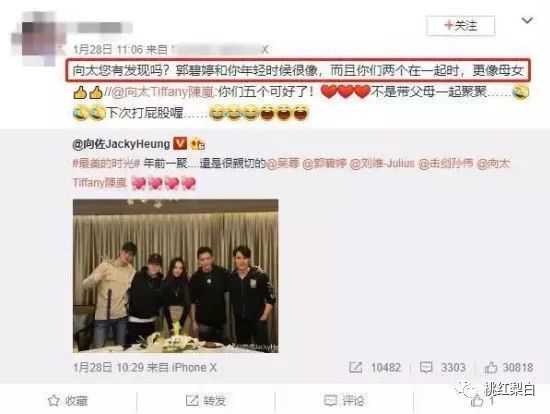This screenshot has height=414, width=550.
Task: Like the original post with 30818 thumbs-up
Action: [x=509, y=367]
